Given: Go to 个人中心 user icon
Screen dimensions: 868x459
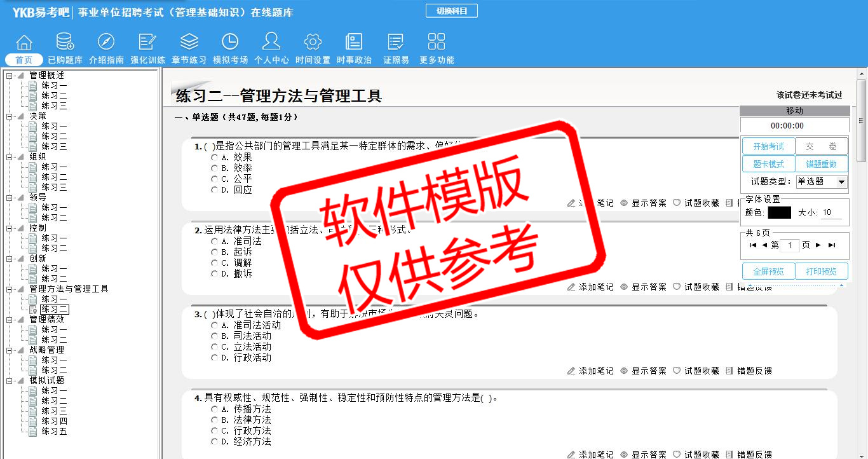Looking at the screenshot, I should [271, 43].
